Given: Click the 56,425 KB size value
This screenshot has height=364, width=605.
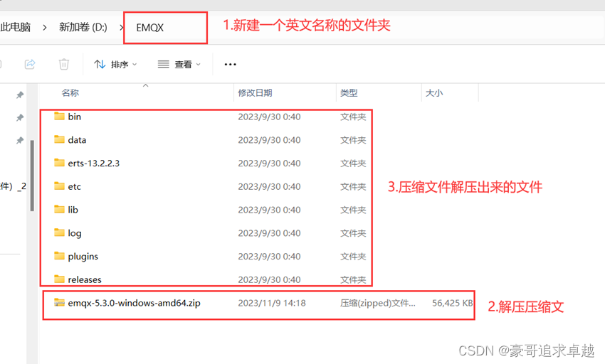Looking at the screenshot, I should click(452, 303).
